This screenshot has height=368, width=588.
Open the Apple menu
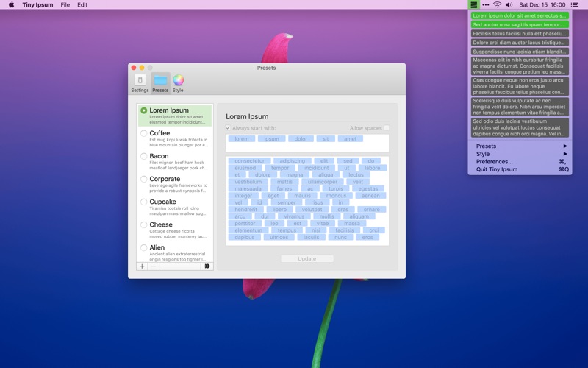(x=11, y=4)
